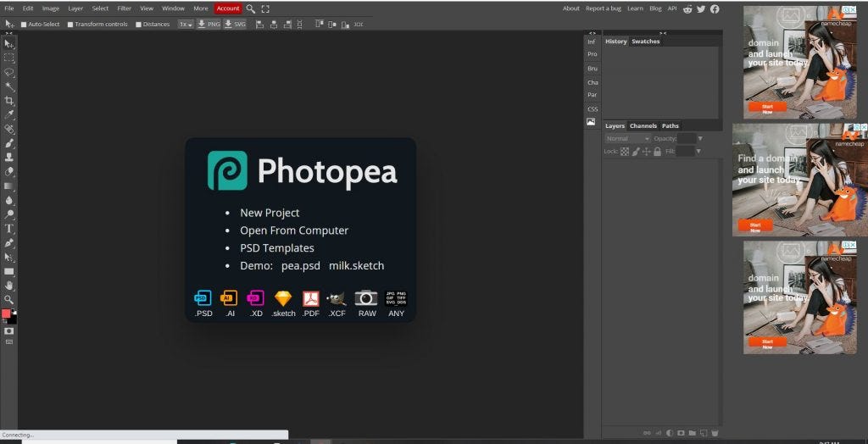868x444 pixels.
Task: Collapse the side panel strip arrows
Action: pos(593,33)
